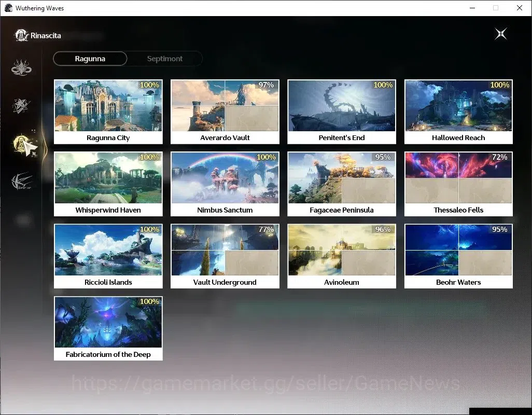Open the Vault Underground thumbnail

tap(225, 256)
